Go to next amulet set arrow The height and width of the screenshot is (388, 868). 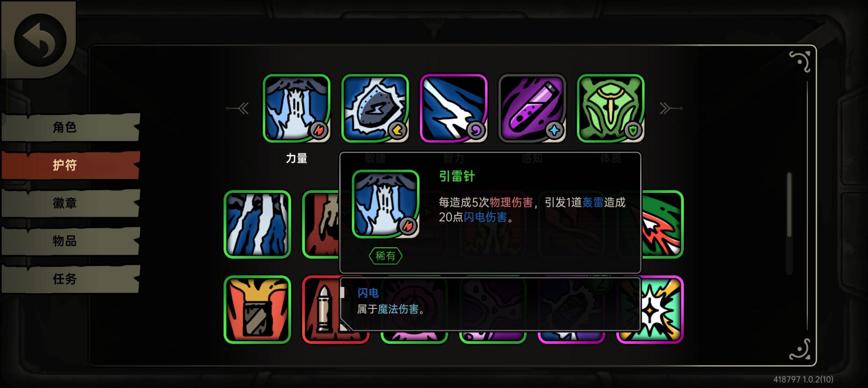click(671, 108)
